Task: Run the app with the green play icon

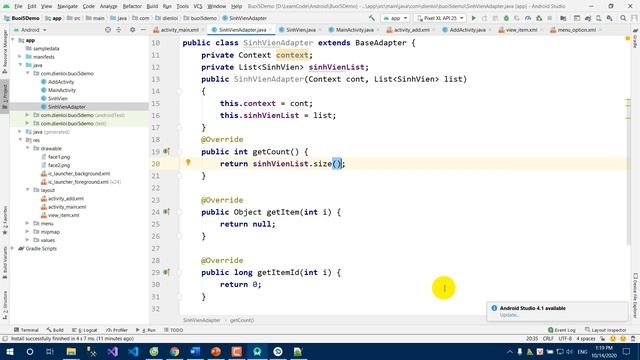Action: coord(473,18)
